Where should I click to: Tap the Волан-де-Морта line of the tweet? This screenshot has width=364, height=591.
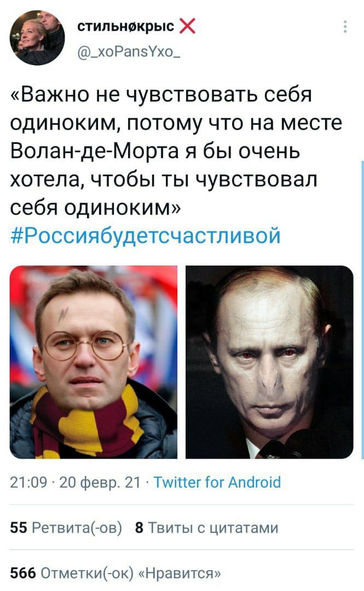tap(155, 151)
